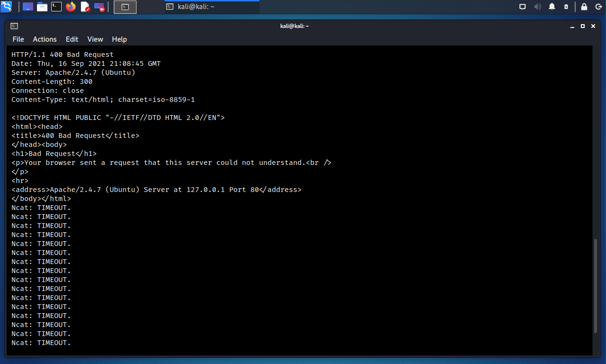This screenshot has height=364, width=606.
Task: Open the text editor launcher icon
Action: pos(85,7)
